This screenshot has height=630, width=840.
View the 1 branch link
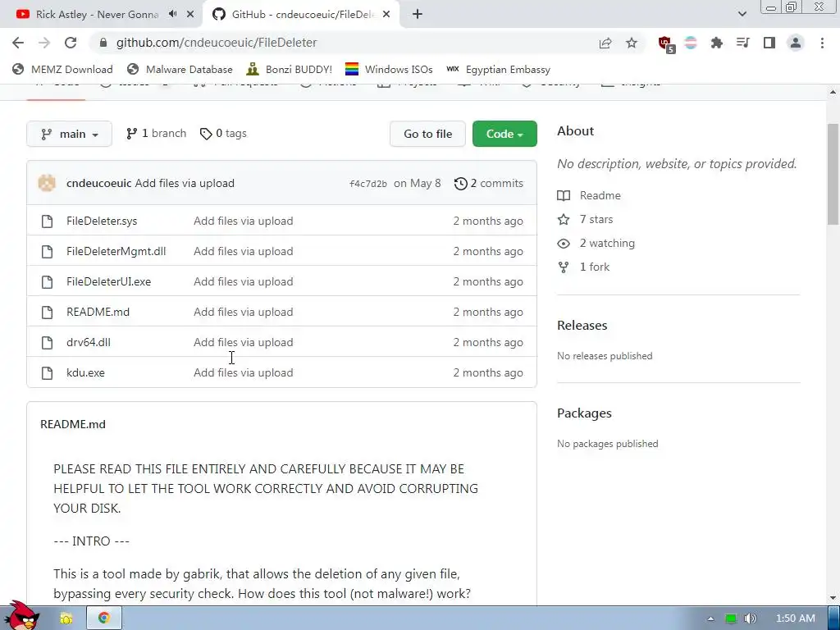pyautogui.click(x=156, y=134)
